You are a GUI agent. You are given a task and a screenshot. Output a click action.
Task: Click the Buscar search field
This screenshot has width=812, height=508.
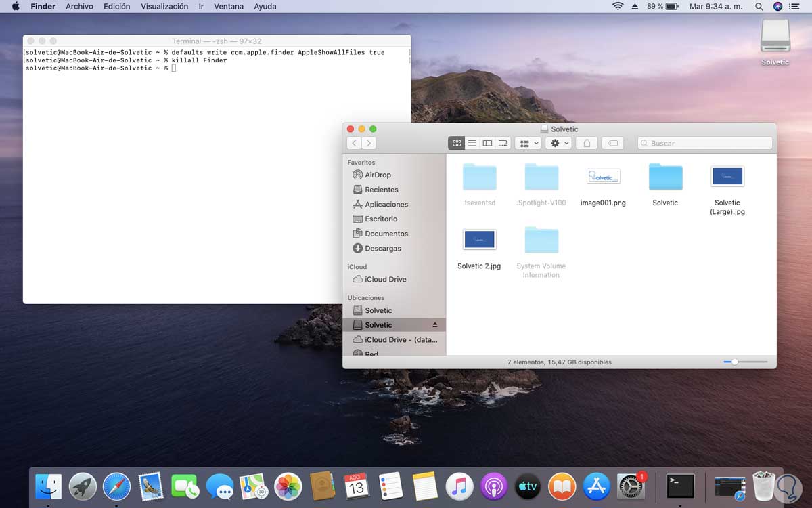pos(704,143)
